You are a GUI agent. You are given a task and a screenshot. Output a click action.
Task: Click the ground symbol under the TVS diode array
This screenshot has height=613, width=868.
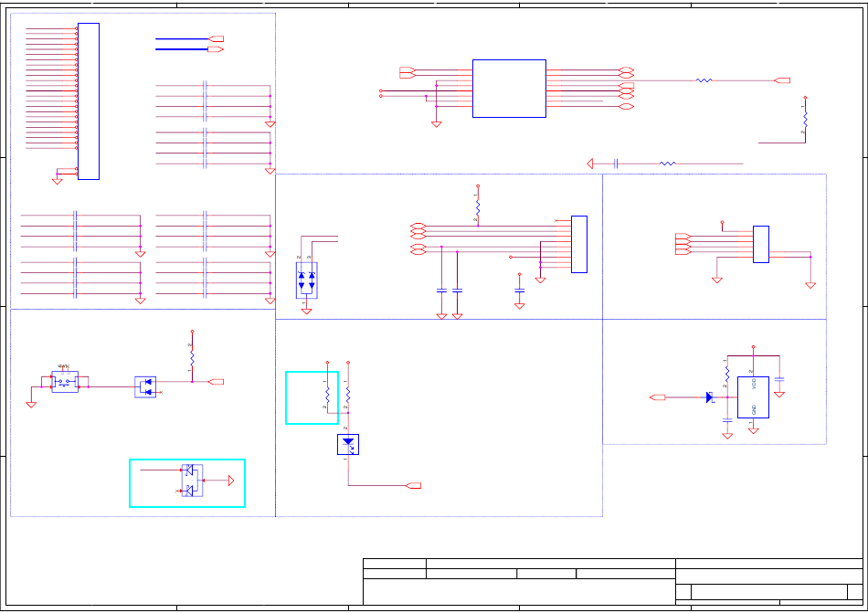point(307,312)
